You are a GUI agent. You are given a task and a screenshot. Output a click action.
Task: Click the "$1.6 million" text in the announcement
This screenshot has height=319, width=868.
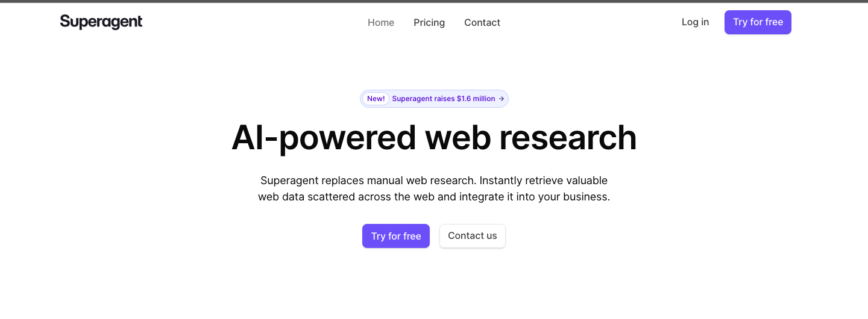coord(476,99)
